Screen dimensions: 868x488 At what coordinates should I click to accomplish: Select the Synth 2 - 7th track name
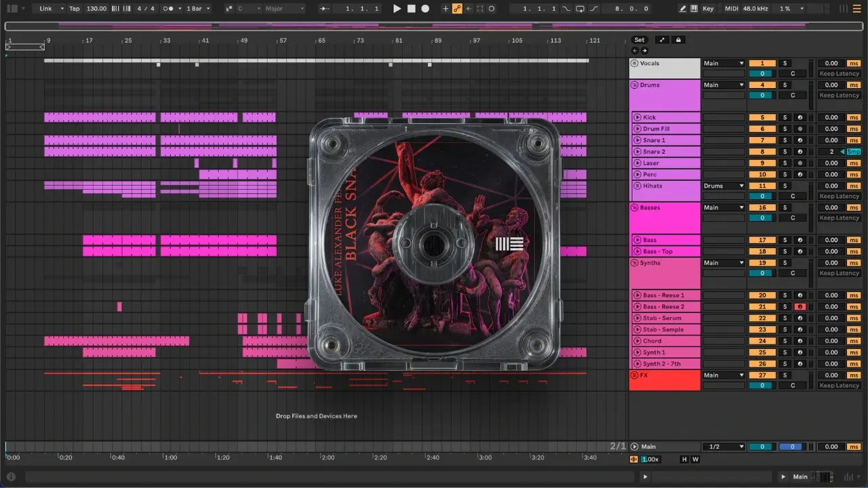click(662, 364)
